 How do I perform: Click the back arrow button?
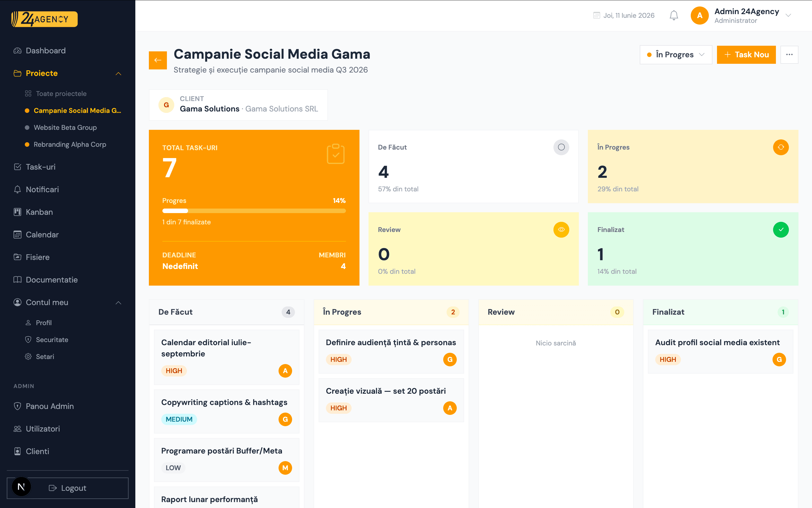point(158,60)
